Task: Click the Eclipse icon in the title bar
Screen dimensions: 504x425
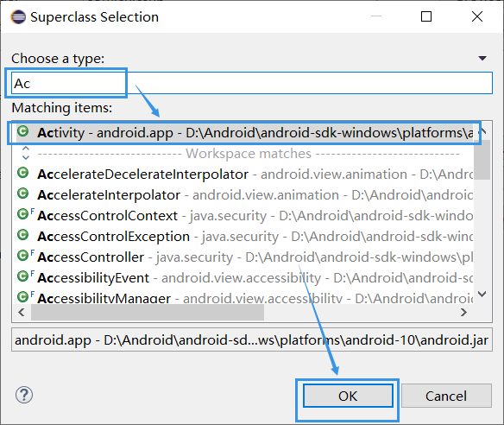Action: [x=18, y=17]
